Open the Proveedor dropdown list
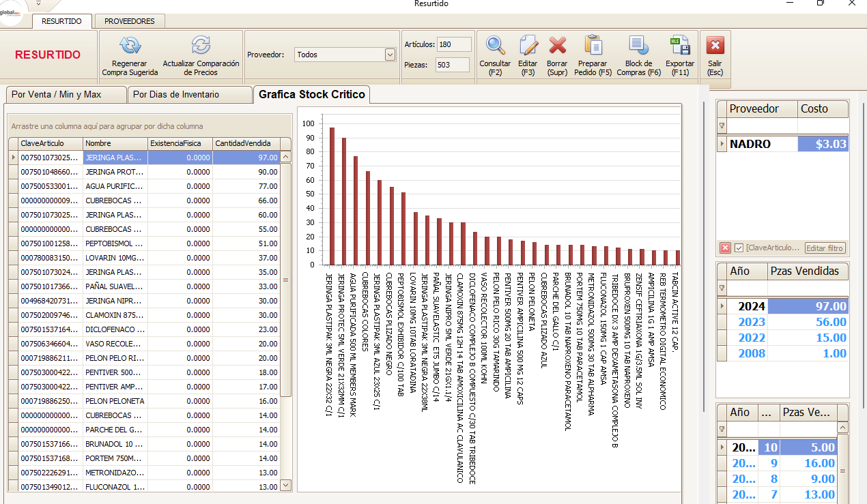 coord(390,55)
